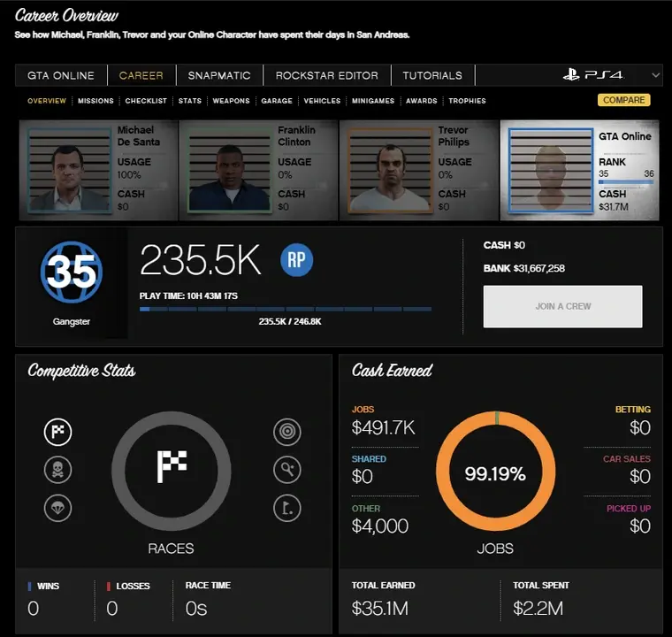Image resolution: width=672 pixels, height=637 pixels.
Task: Select the shooting range target icon
Action: (287, 433)
